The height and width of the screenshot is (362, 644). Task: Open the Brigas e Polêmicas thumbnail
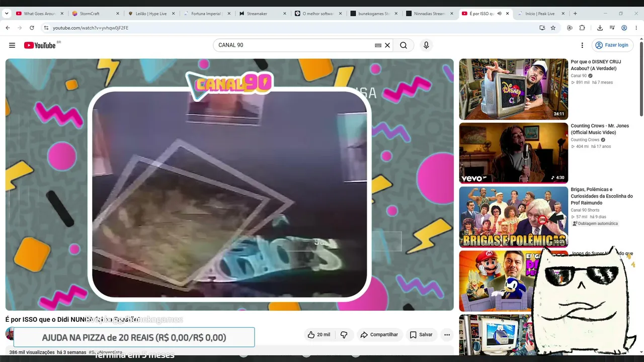click(x=513, y=217)
